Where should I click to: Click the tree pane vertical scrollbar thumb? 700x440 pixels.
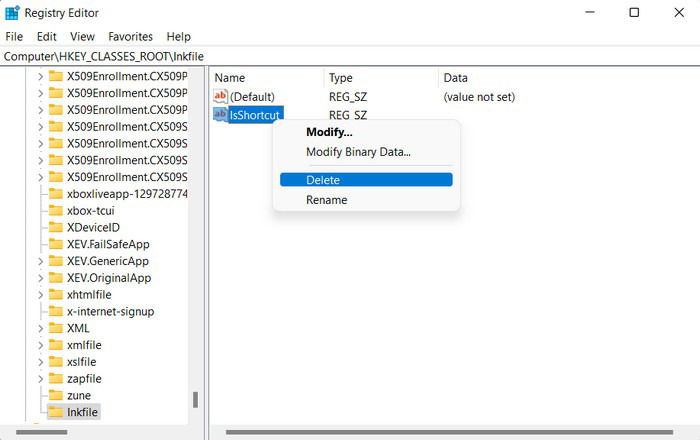point(195,399)
